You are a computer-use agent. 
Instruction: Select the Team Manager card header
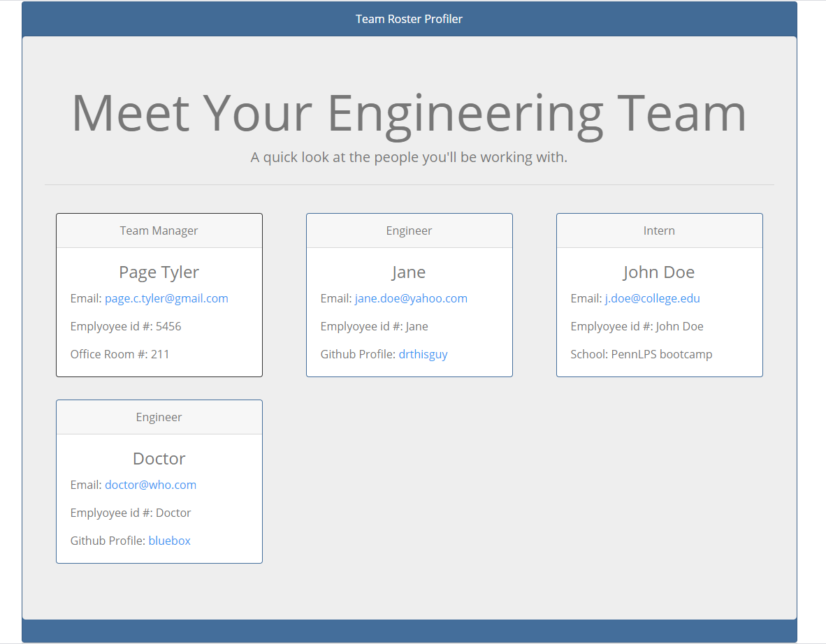(x=159, y=230)
